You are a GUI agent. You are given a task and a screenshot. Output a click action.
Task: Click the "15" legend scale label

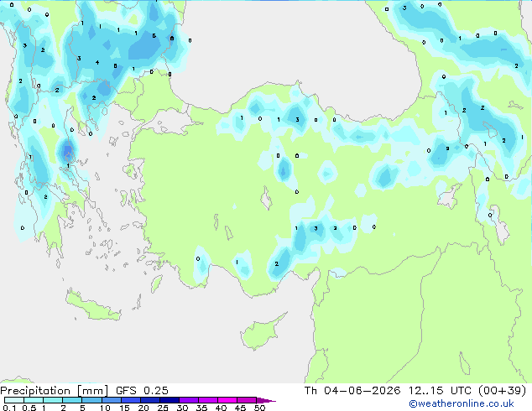[124, 408]
